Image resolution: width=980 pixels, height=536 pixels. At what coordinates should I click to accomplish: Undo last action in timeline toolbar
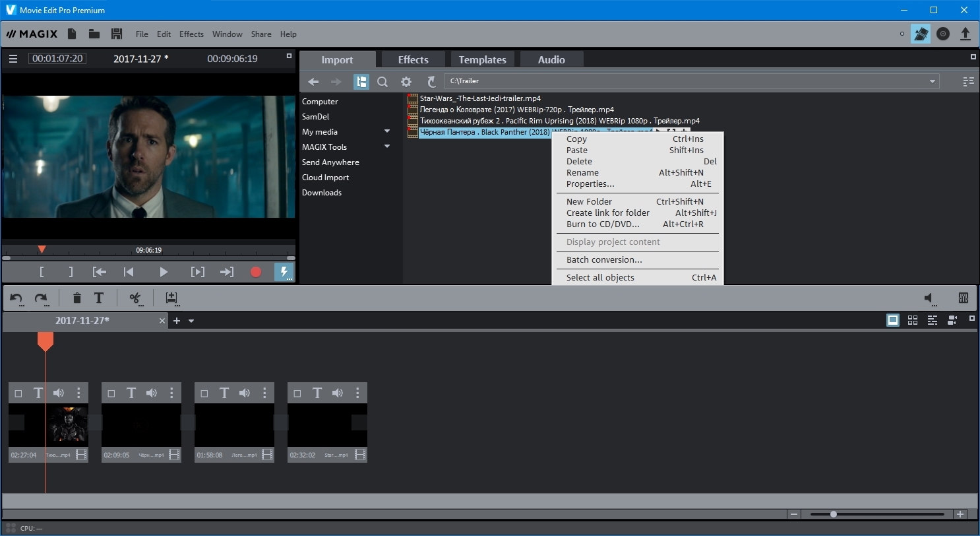(16, 298)
